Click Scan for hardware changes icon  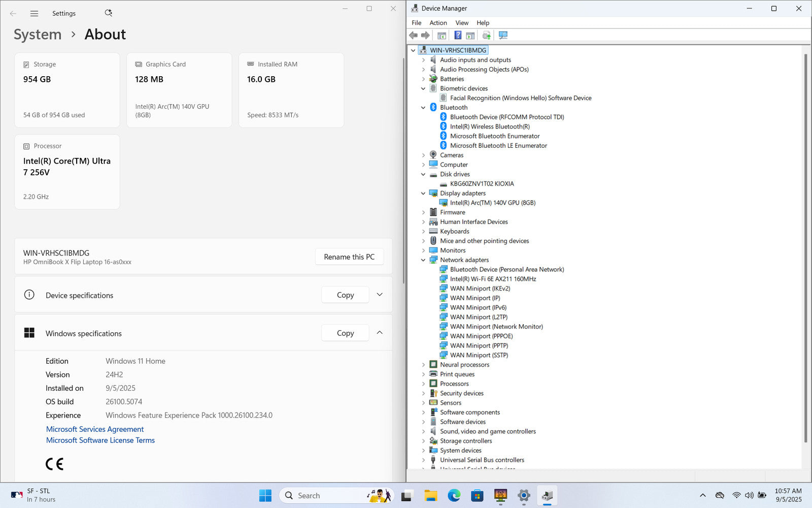point(503,36)
